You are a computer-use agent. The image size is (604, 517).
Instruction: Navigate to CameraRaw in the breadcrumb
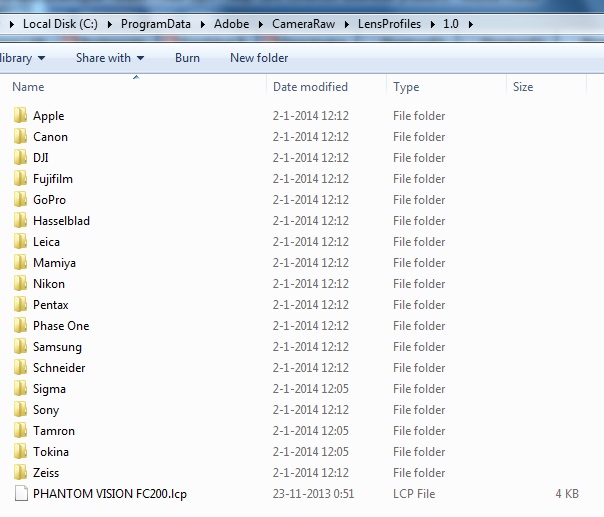pos(304,24)
